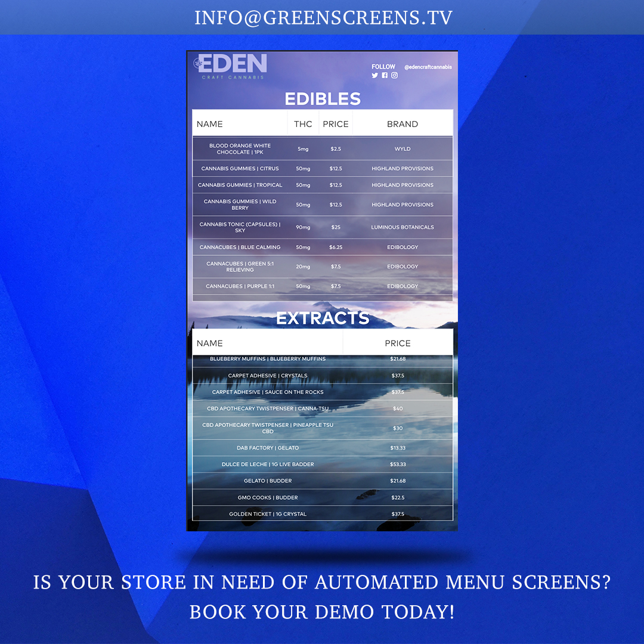Click the $53.33 price cell

pyautogui.click(x=398, y=464)
